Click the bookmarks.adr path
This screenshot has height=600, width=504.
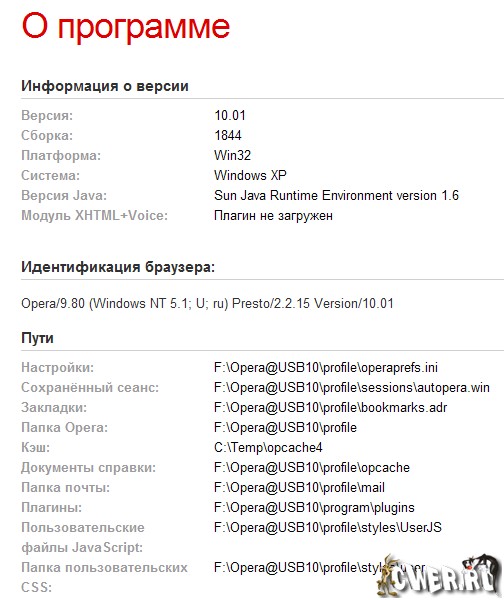[330, 408]
